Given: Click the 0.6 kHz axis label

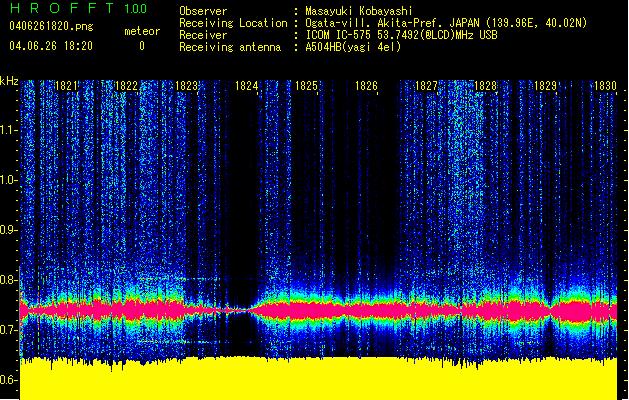Looking at the screenshot, I should [8, 380].
